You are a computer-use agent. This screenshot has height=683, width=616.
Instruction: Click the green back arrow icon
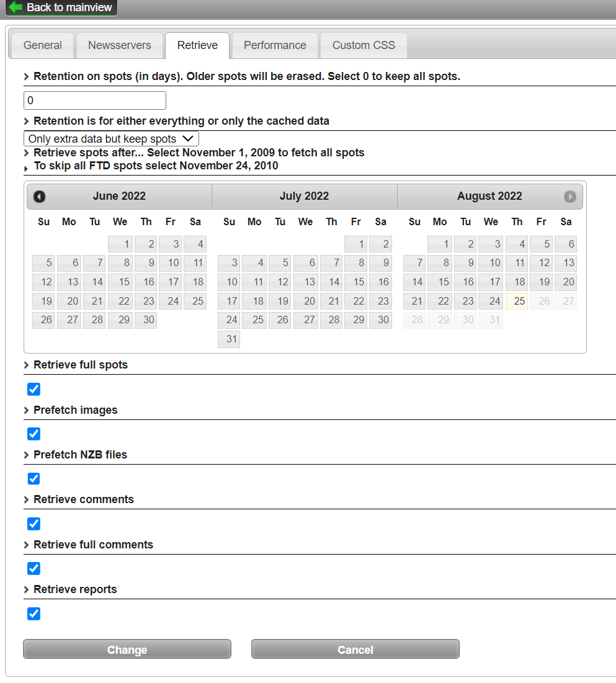[14, 7]
